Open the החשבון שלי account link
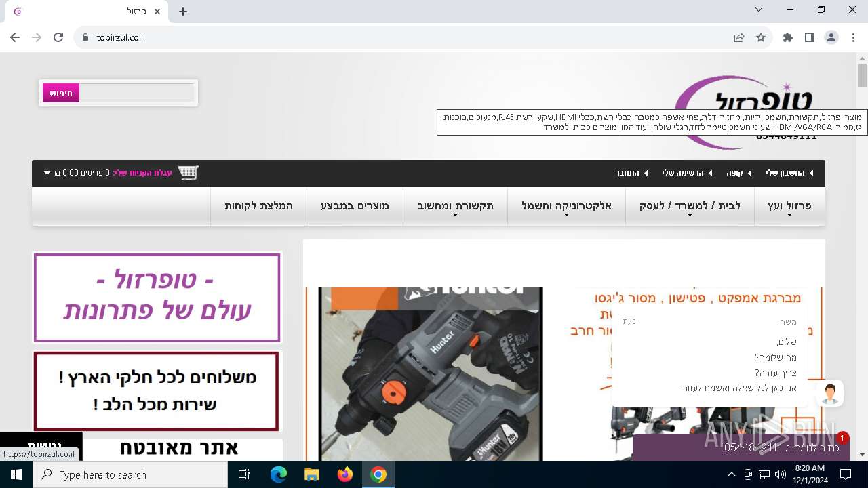The width and height of the screenshot is (868, 488). point(785,173)
